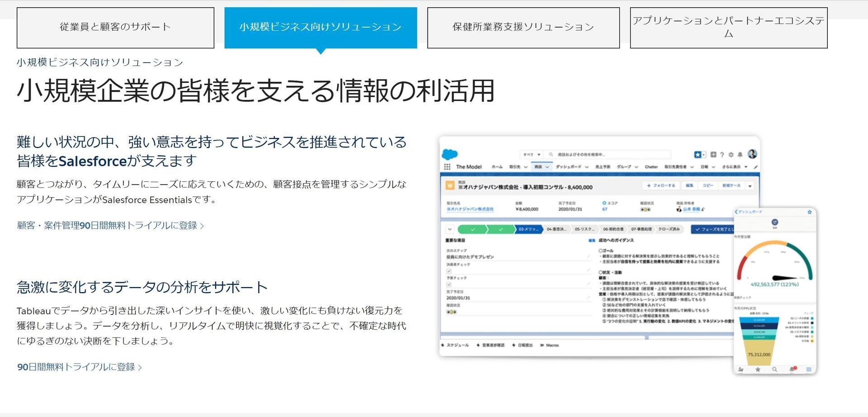Open the Macros utility bar item
Image resolution: width=868 pixels, height=417 pixels.
pyautogui.click(x=549, y=345)
